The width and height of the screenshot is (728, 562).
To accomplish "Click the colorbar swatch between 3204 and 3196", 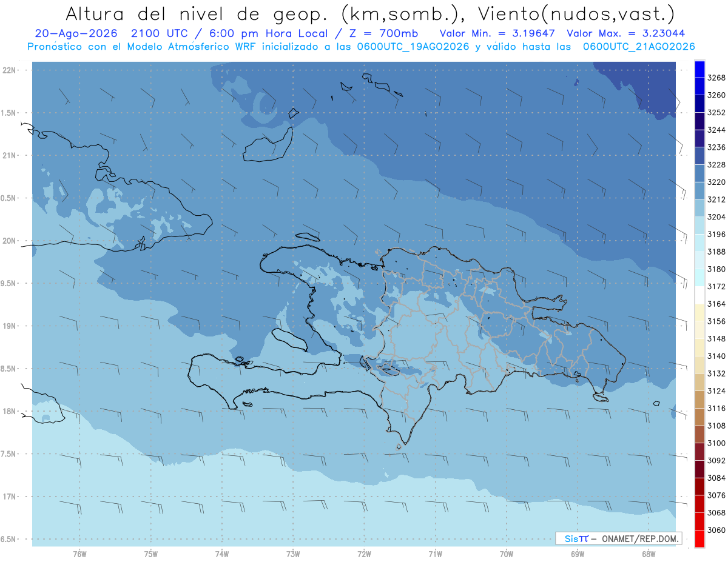I will point(699,225).
